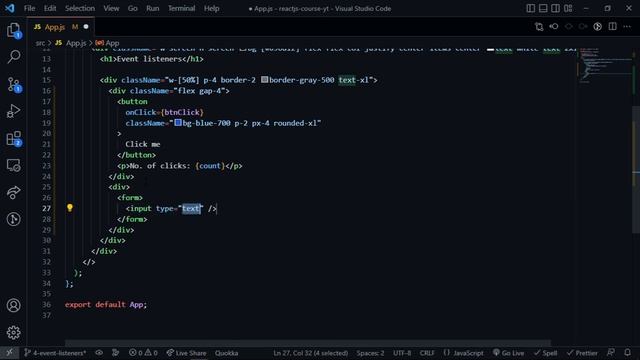Start Live Share session from status bar
Viewport: 640px width, 360px height.
[x=186, y=353]
